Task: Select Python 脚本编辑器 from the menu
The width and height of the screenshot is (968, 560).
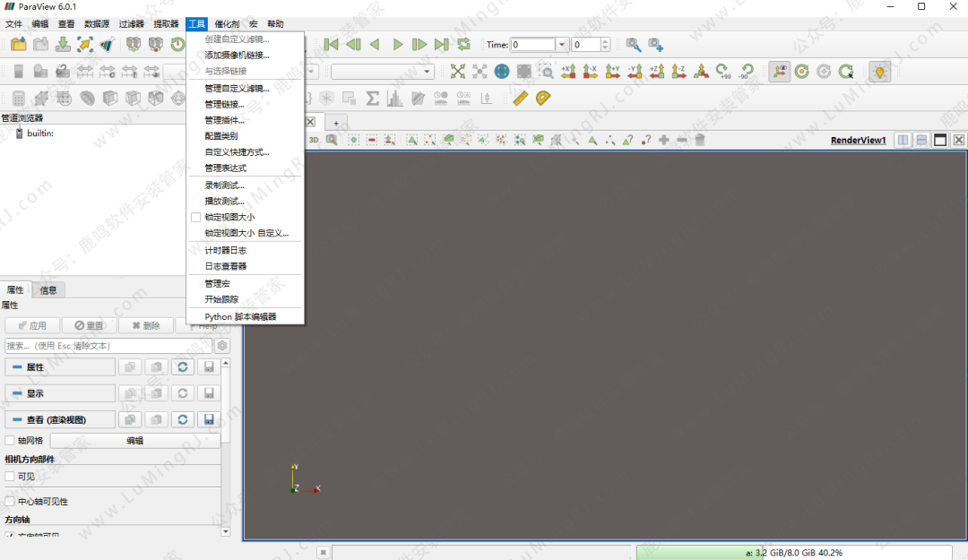Action: click(240, 316)
